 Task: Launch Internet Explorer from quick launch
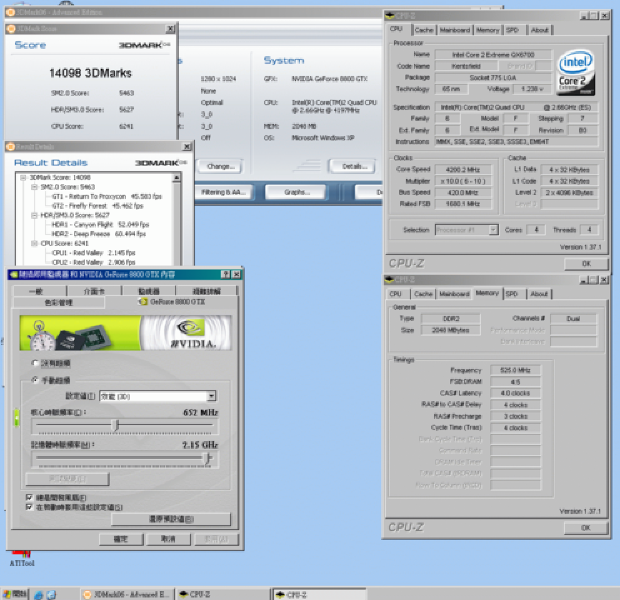tap(38, 594)
